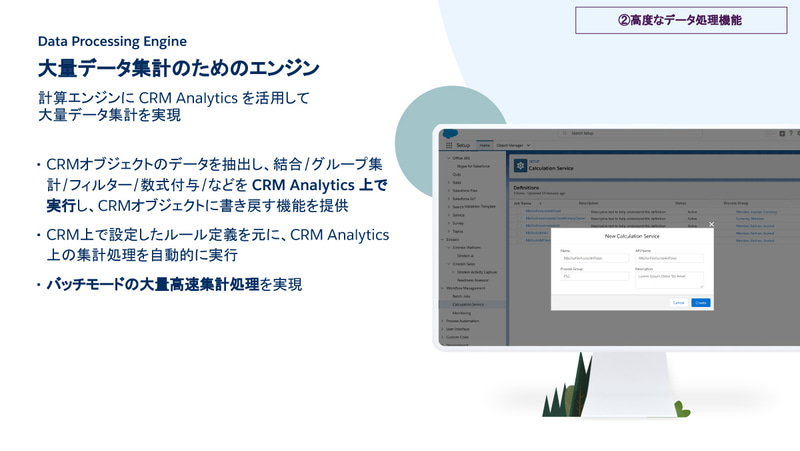The width and height of the screenshot is (800, 451).
Task: Select Quip in the setup tree
Action: coord(457,174)
